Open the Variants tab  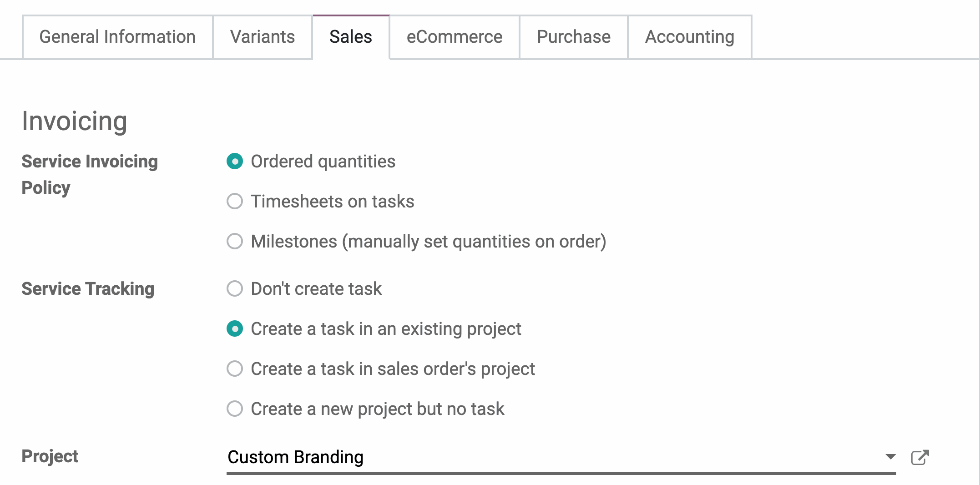(263, 37)
